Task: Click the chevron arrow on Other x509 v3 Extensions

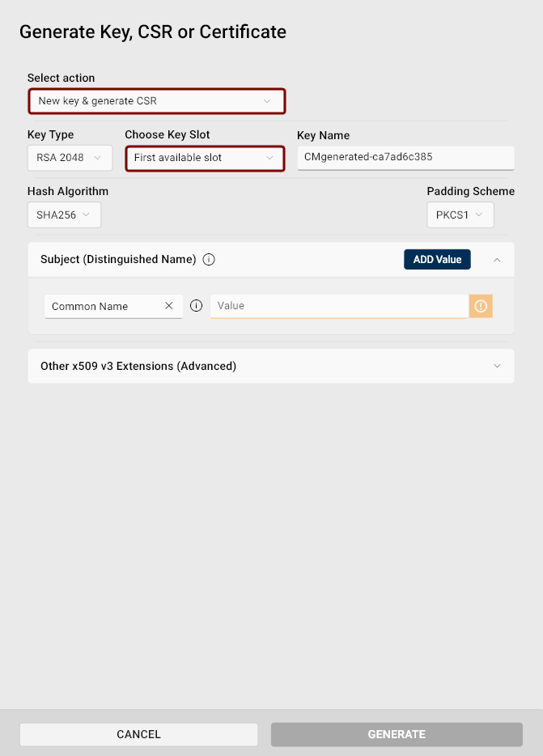Action: click(497, 366)
